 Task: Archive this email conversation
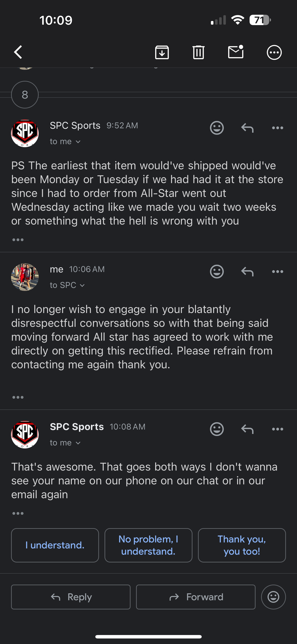(162, 52)
